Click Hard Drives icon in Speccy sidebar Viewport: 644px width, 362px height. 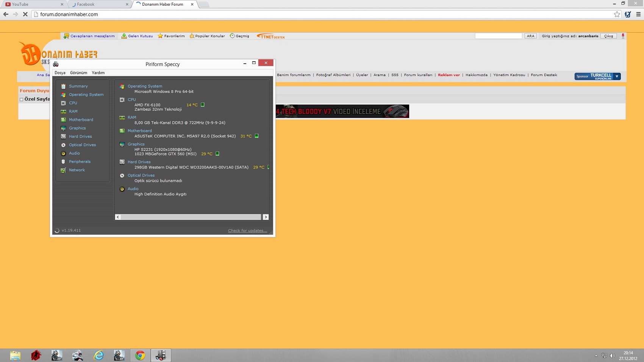pyautogui.click(x=63, y=136)
